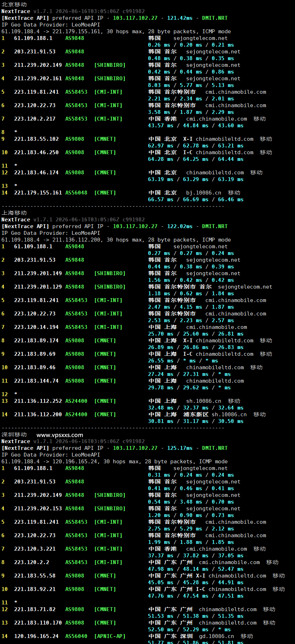Image resolution: width=295 pixels, height=644 pixels.
Task: Click hop IP 221.183.46.250
Action: tap(36, 152)
